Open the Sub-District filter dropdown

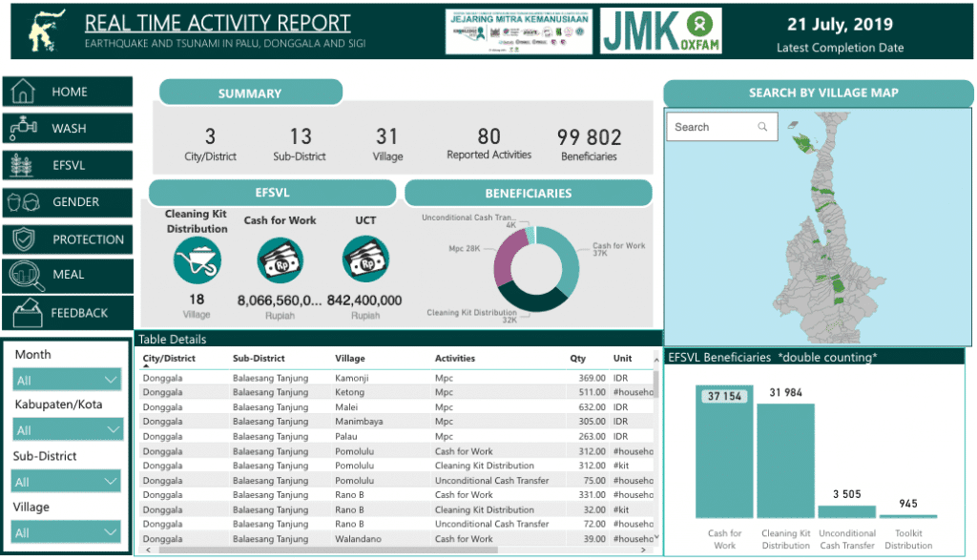coord(66,482)
